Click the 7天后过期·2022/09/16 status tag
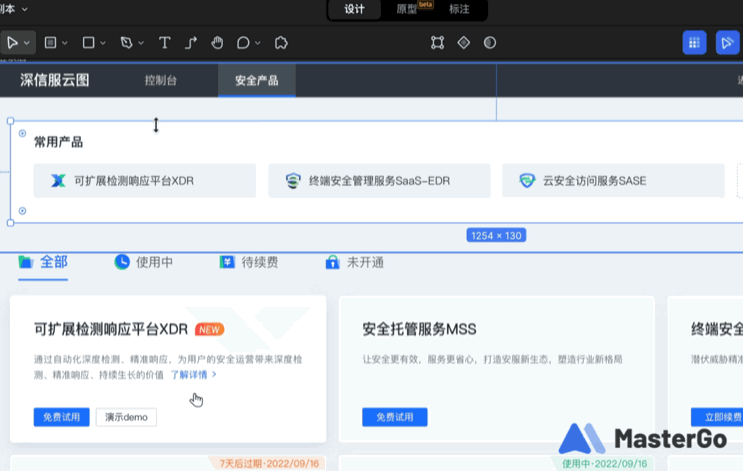Screen dimensions: 743x471 (x=269, y=463)
